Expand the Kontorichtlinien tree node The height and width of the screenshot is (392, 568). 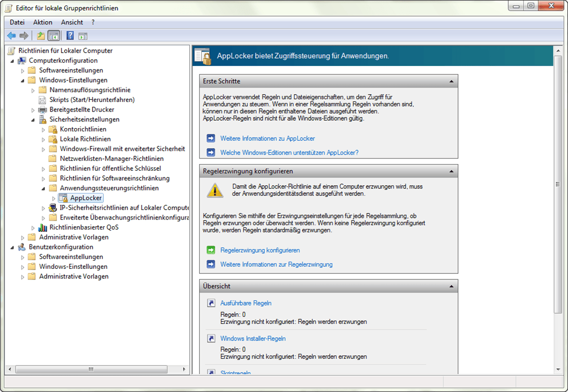click(x=43, y=129)
